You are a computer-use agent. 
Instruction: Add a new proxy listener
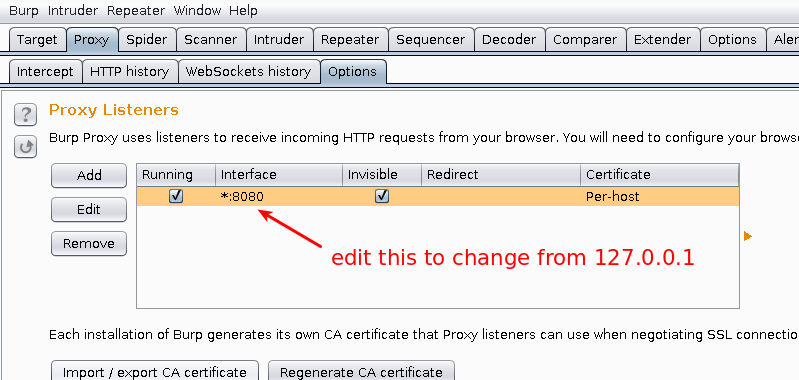pyautogui.click(x=89, y=176)
